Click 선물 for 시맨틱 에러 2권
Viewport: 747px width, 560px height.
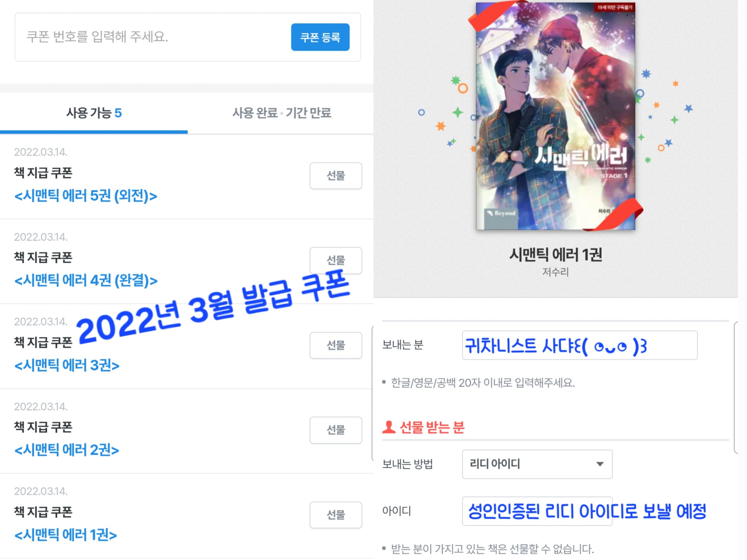336,430
